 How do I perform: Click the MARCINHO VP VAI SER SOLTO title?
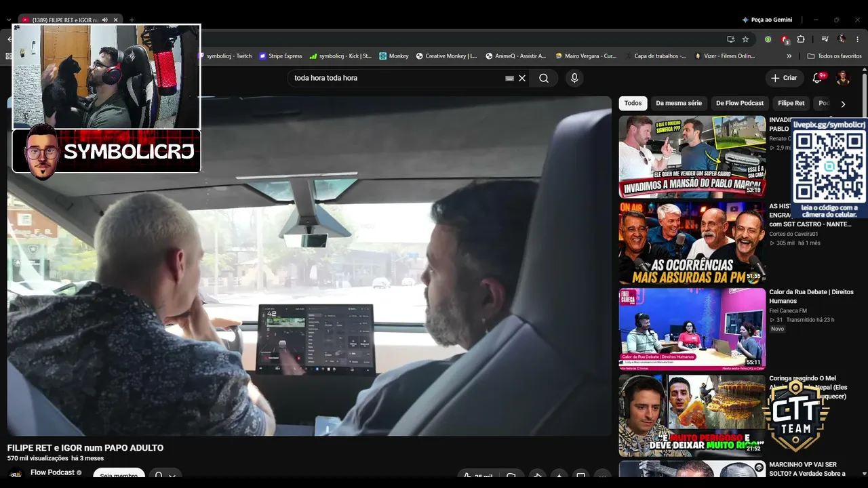(807, 469)
